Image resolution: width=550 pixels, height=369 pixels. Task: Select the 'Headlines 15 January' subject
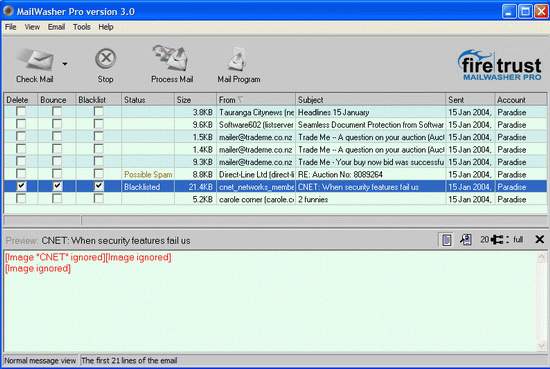coord(333,112)
